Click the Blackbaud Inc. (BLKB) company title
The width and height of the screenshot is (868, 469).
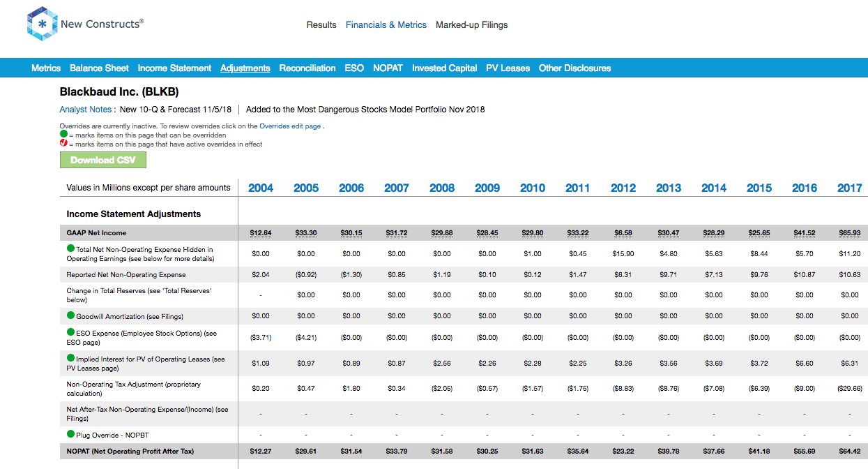[119, 91]
